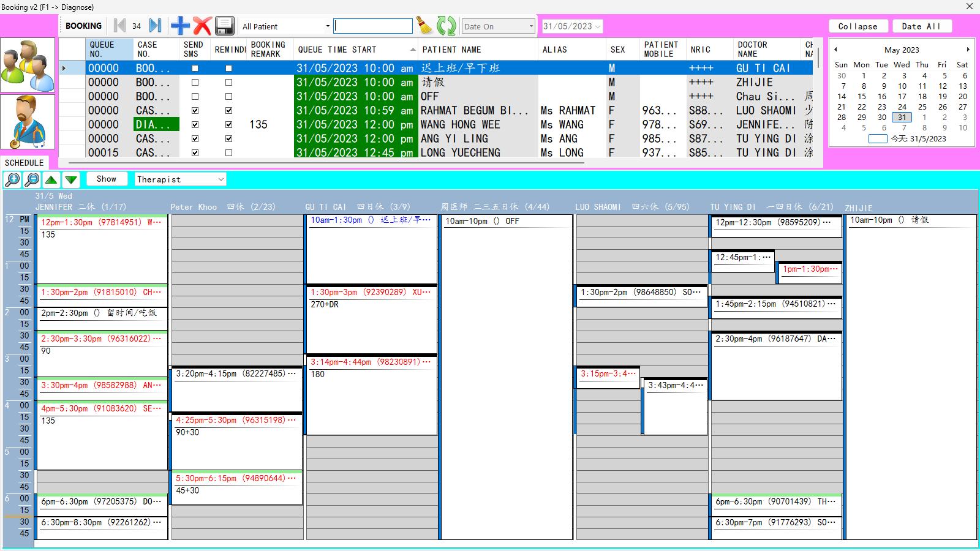Image resolution: width=980 pixels, height=551 pixels.
Task: Zoom in schedule with magnifier plus
Action: 12,179
